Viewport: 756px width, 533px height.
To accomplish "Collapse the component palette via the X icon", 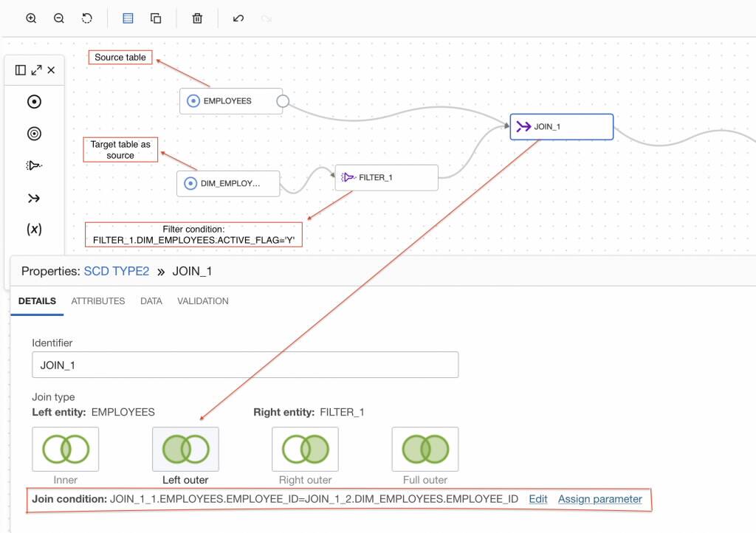I will [51, 69].
